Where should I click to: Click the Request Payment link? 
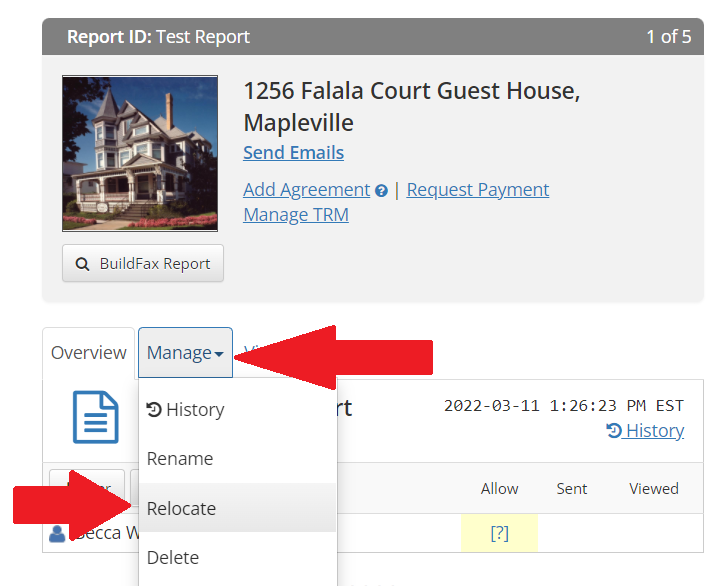[478, 190]
